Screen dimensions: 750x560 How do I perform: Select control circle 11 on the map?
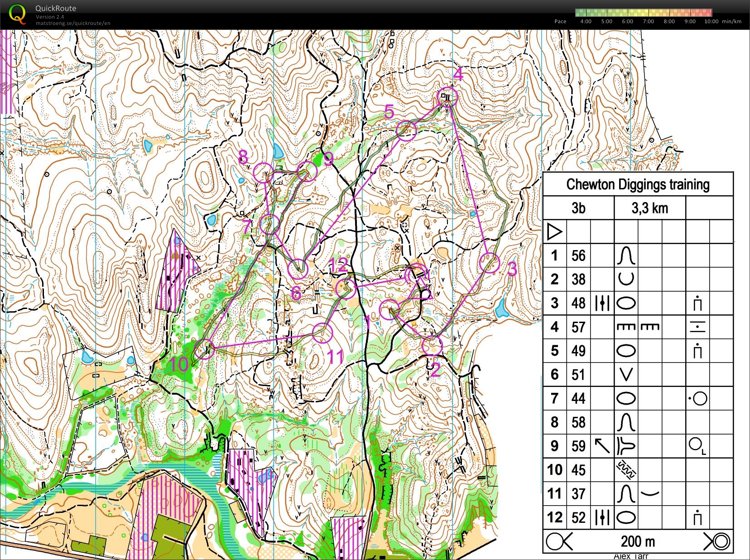pyautogui.click(x=322, y=333)
